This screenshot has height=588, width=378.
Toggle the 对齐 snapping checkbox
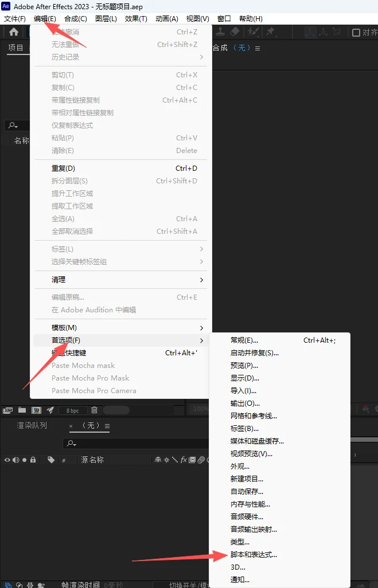click(x=356, y=33)
